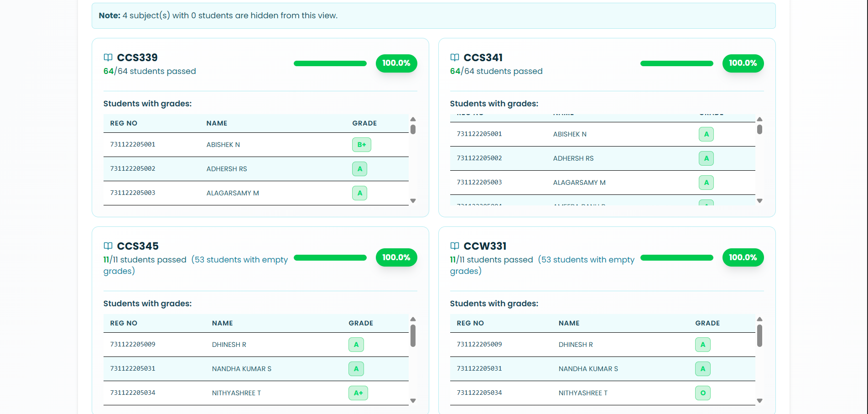Viewport: 868px width, 414px height.
Task: Click the scroll down arrow in CCS345 table
Action: tap(413, 401)
